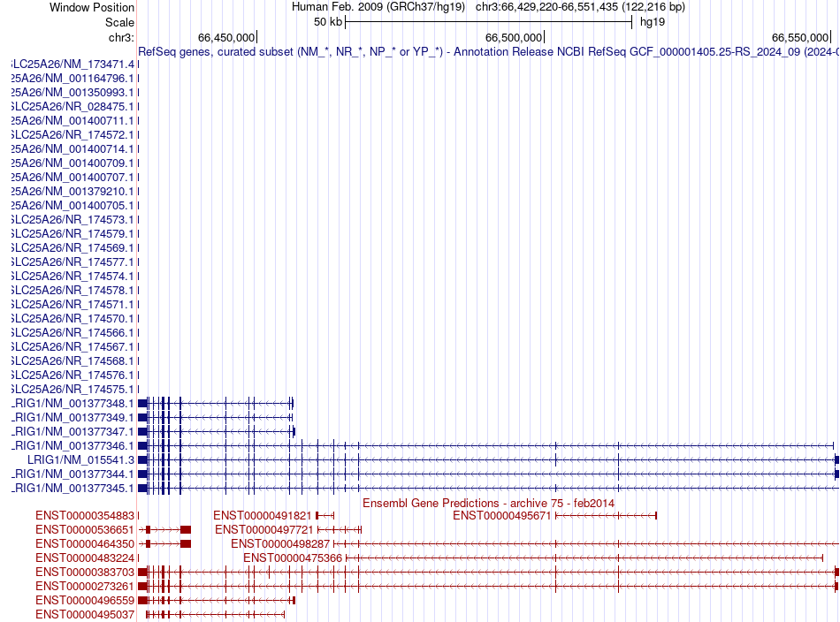Image resolution: width=840 pixels, height=622 pixels.
Task: Click the LRIG1 NM_001377344.1 label
Action: [x=73, y=474]
